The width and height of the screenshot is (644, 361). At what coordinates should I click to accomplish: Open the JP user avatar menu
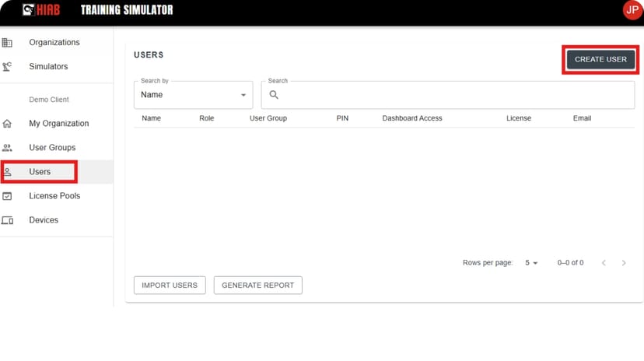coord(632,10)
